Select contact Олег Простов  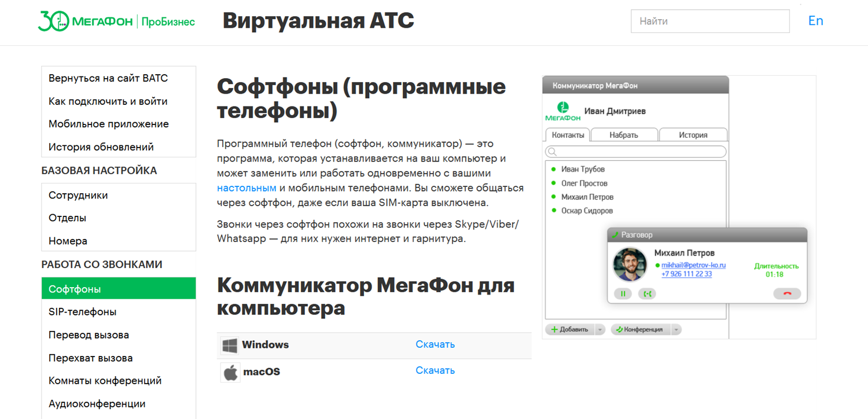pos(584,183)
